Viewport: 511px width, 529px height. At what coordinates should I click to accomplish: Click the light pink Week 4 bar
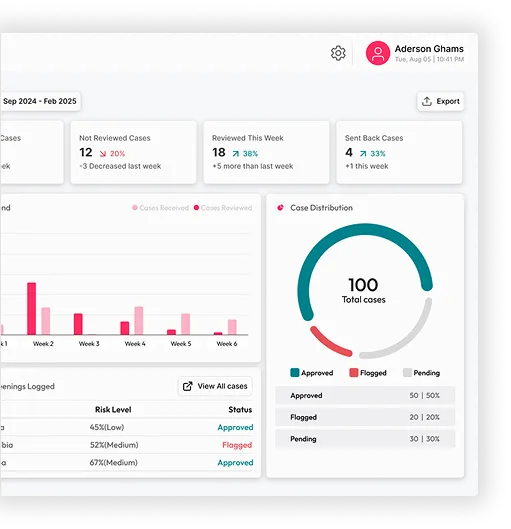click(x=139, y=321)
